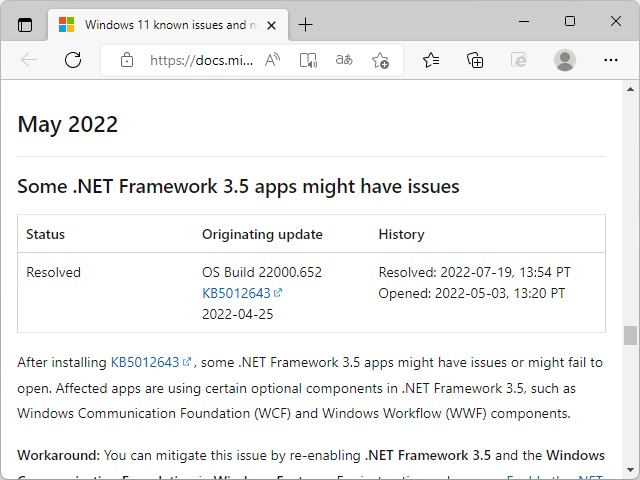Open the vertical tabs menu icon
Image resolution: width=640 pixels, height=480 pixels.
[25, 25]
